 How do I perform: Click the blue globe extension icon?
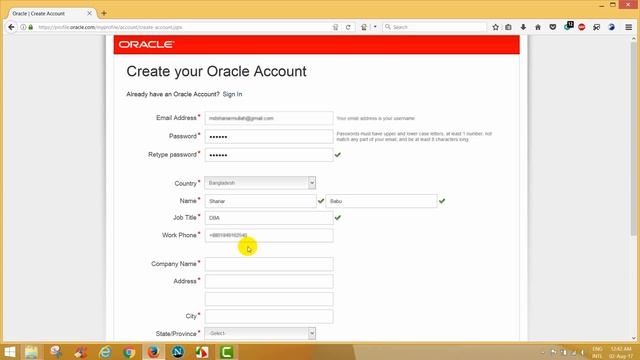pos(611,27)
